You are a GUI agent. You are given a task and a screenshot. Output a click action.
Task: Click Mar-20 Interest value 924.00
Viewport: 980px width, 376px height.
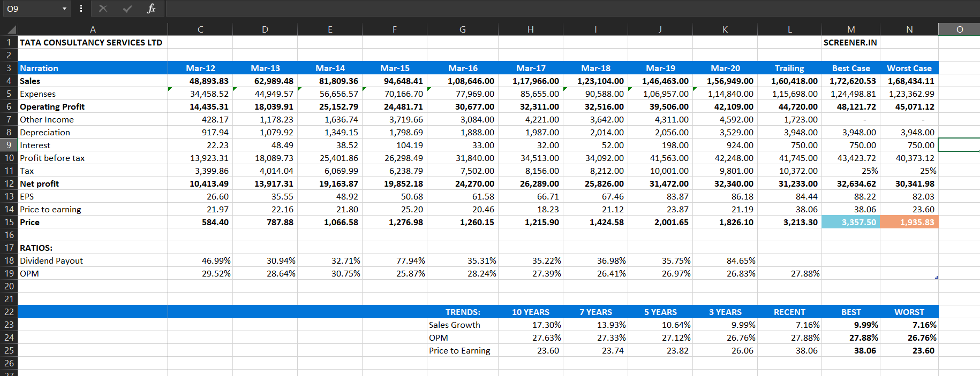[x=725, y=145]
